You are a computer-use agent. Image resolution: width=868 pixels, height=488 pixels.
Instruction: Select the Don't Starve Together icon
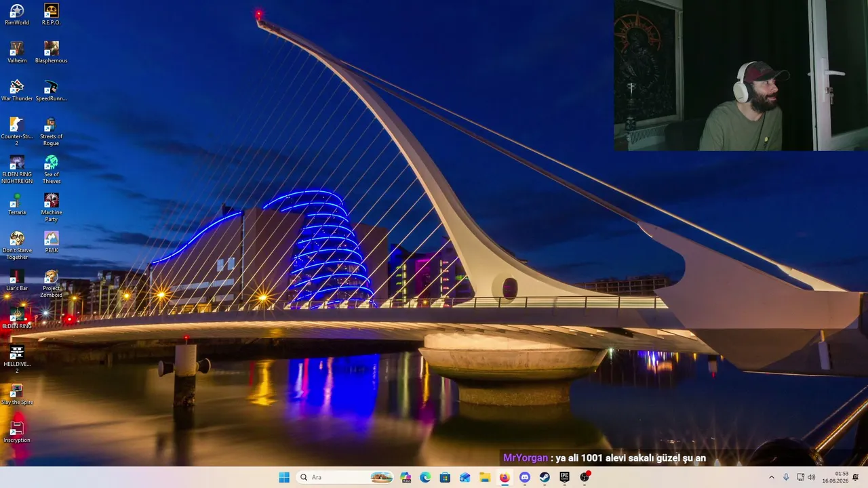(x=17, y=245)
